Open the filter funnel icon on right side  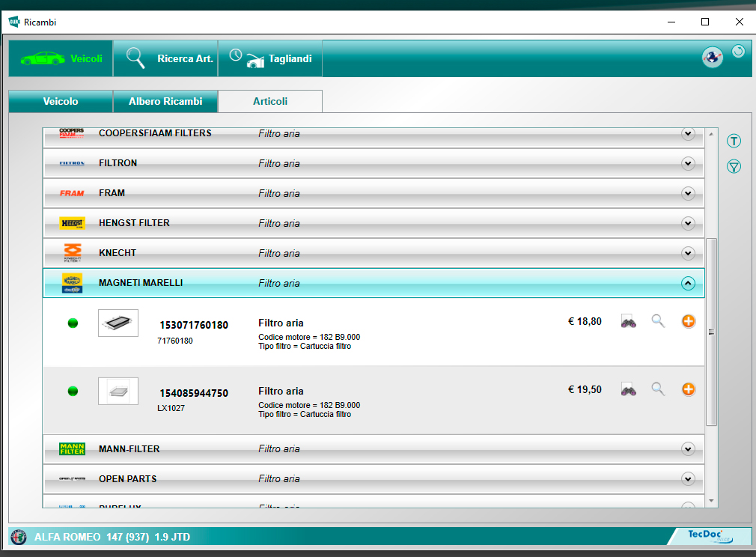coord(734,167)
